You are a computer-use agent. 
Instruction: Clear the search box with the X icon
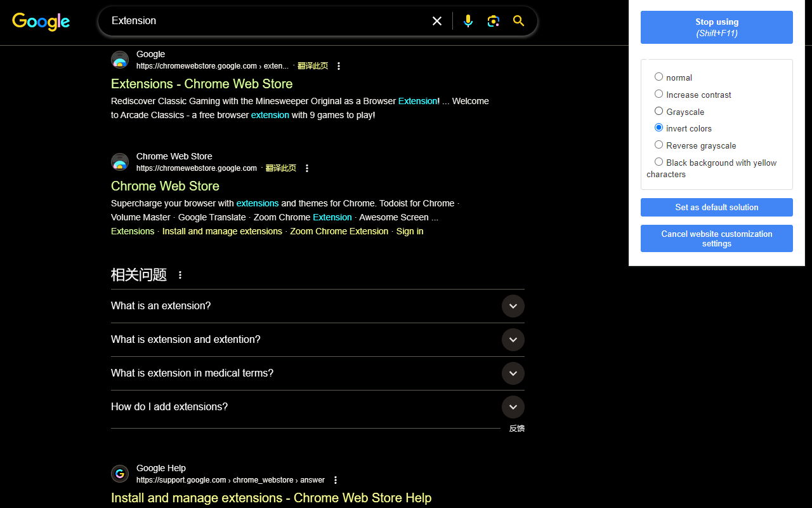click(x=437, y=21)
